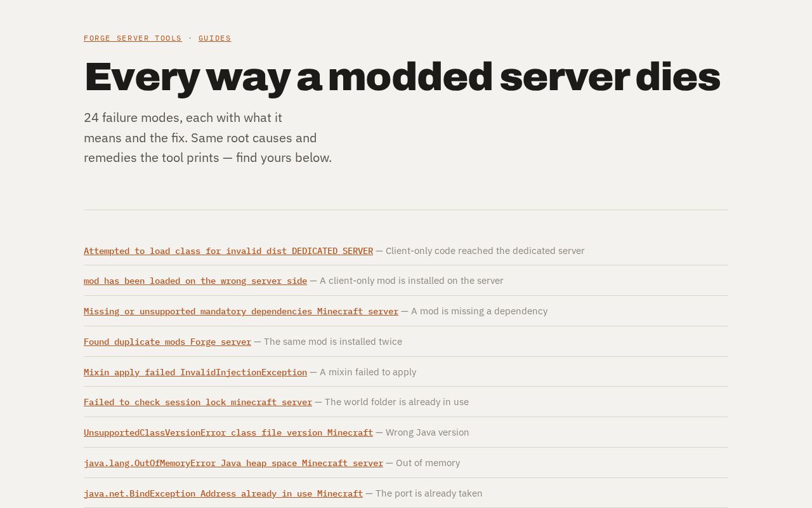Click 'A mod is missing a dependency' description

coord(479,311)
